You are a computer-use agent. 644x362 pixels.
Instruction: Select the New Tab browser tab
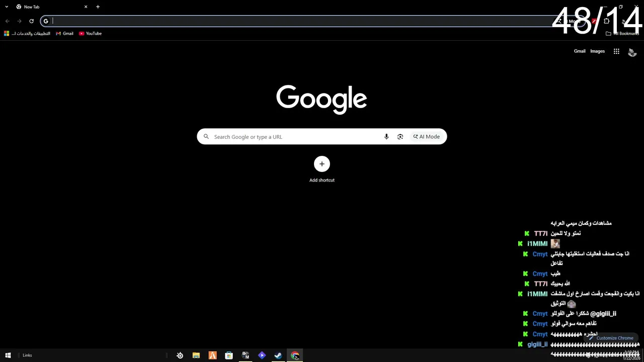[x=50, y=7]
